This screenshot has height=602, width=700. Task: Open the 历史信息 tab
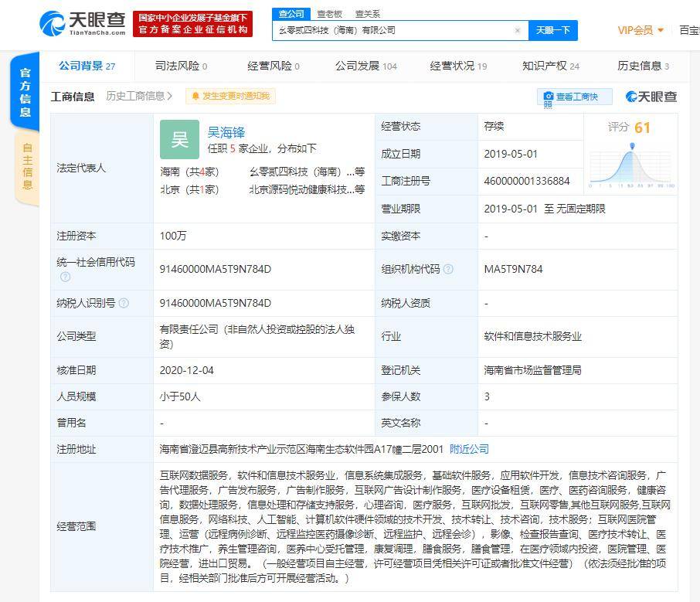(x=644, y=66)
